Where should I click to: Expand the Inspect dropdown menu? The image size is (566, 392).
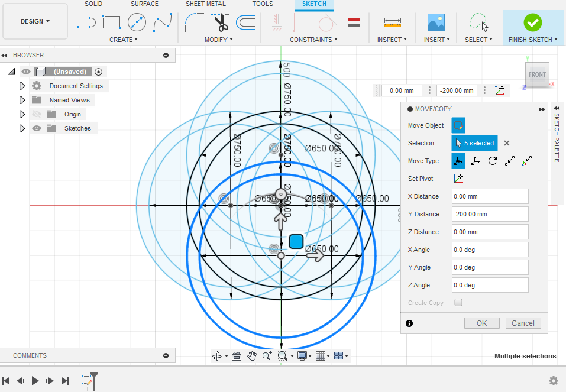tap(392, 40)
